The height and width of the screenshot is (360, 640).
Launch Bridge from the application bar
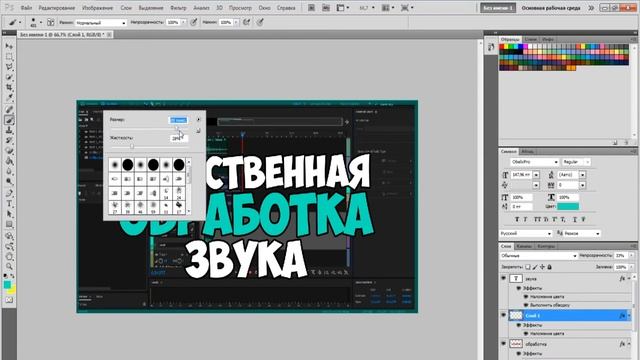[x=311, y=8]
